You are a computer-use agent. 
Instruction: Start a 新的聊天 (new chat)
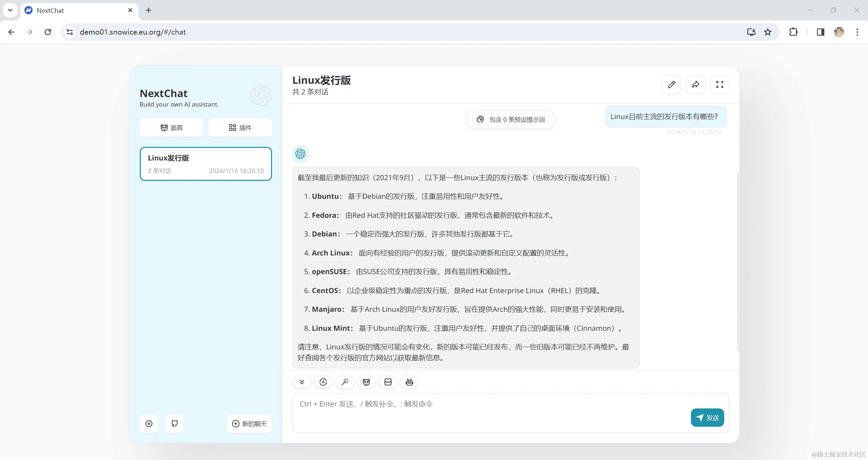pyautogui.click(x=249, y=424)
